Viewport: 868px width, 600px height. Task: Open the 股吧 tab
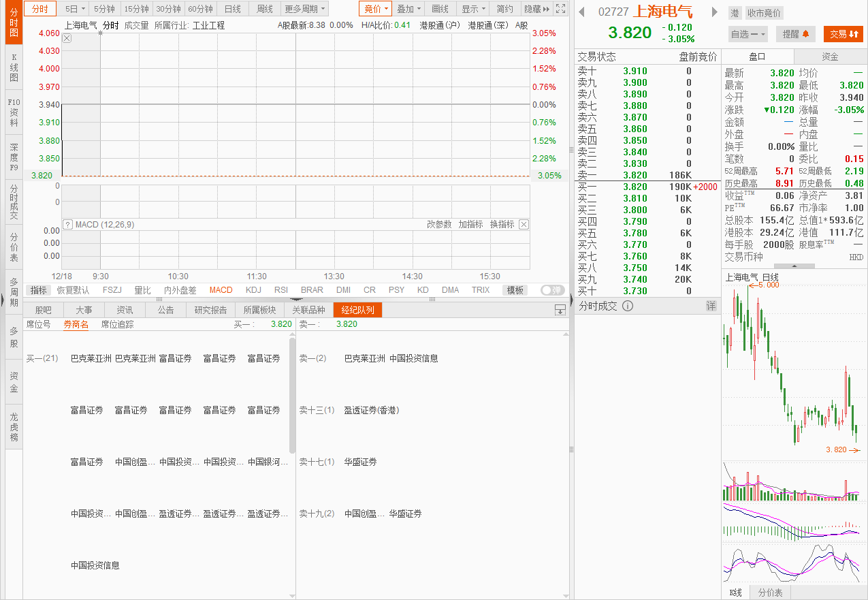point(44,310)
